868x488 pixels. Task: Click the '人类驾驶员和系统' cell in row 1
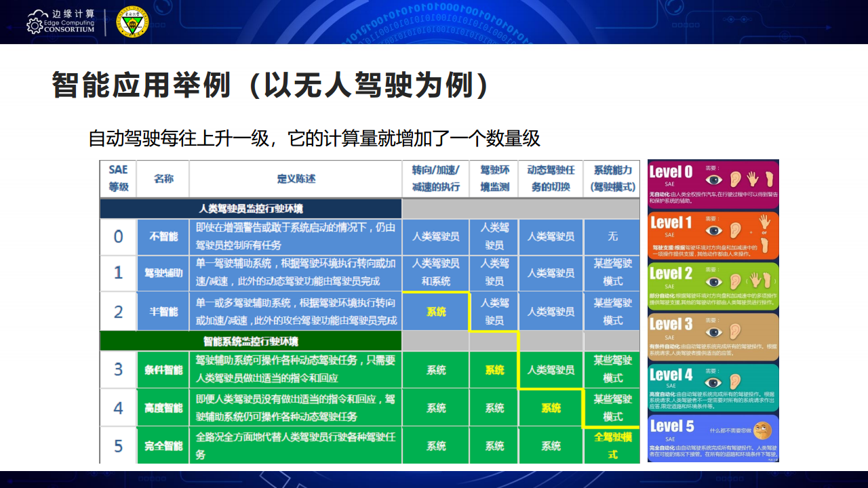click(435, 272)
